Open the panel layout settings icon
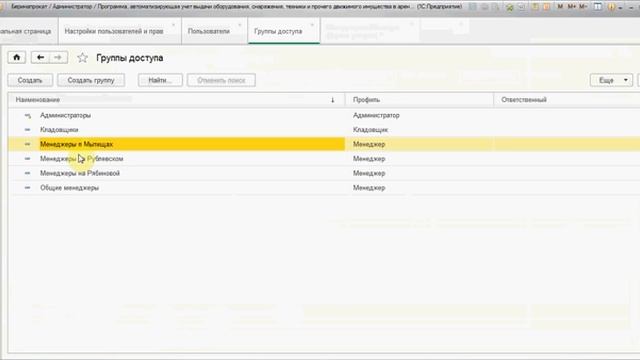Screen dimensions: 640x360 598,7
